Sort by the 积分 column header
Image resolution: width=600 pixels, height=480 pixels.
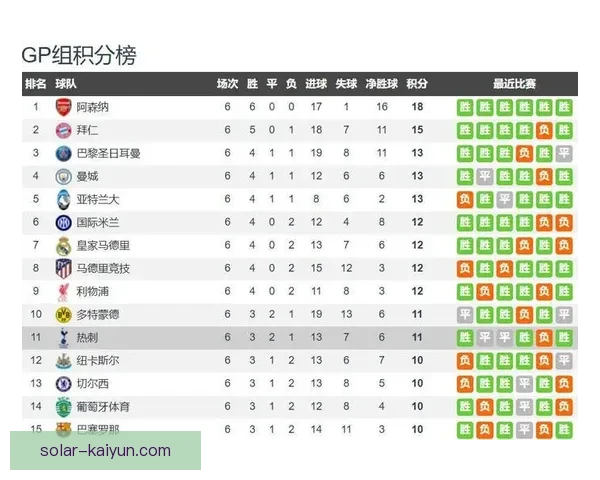tap(417, 84)
